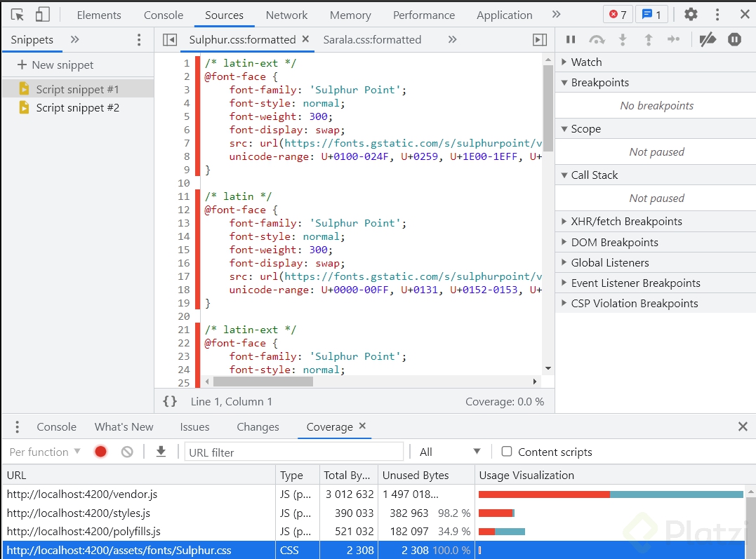756x559 pixels.
Task: Expand DOM Breakpoints section
Action: tap(656, 243)
